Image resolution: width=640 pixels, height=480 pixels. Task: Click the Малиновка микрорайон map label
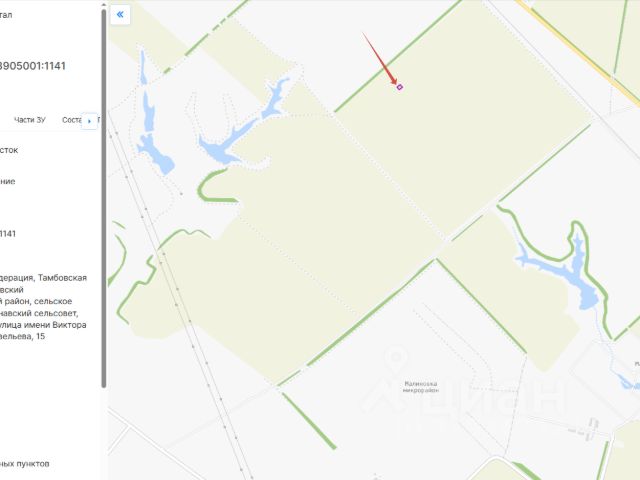coord(420,387)
